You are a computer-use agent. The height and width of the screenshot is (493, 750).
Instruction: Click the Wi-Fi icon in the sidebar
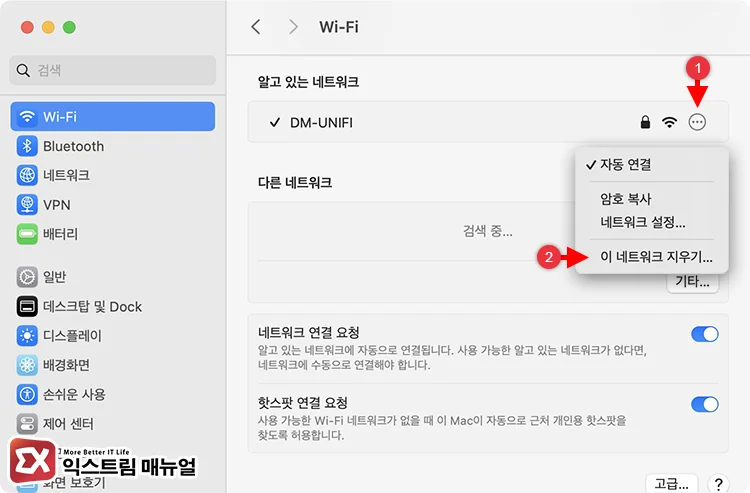pyautogui.click(x=27, y=116)
